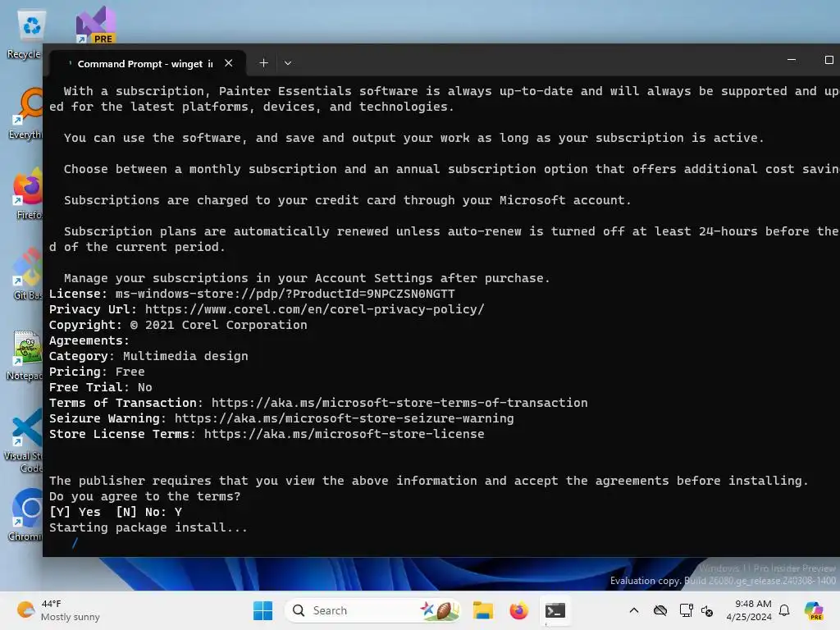Click the taskbar Search box
840x630 pixels.
(372, 610)
